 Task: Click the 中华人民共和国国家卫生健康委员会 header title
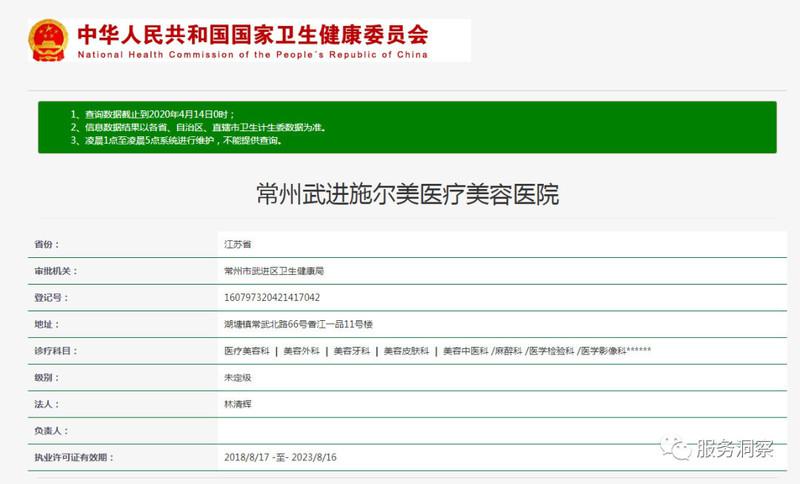pyautogui.click(x=252, y=34)
